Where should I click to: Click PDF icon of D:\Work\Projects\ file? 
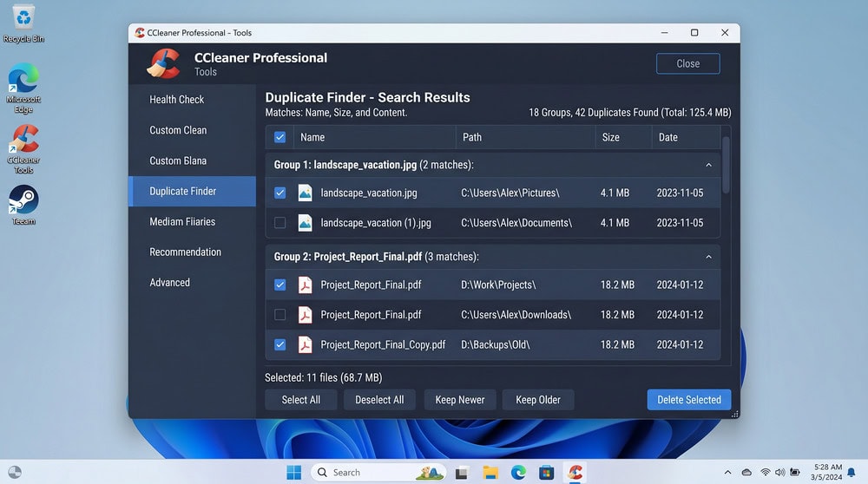pyautogui.click(x=305, y=285)
